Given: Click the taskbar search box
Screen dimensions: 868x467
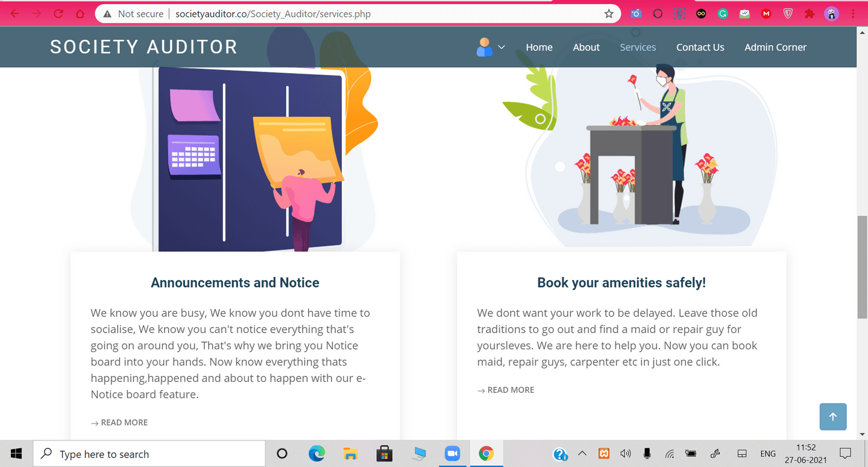Looking at the screenshot, I should [149, 454].
